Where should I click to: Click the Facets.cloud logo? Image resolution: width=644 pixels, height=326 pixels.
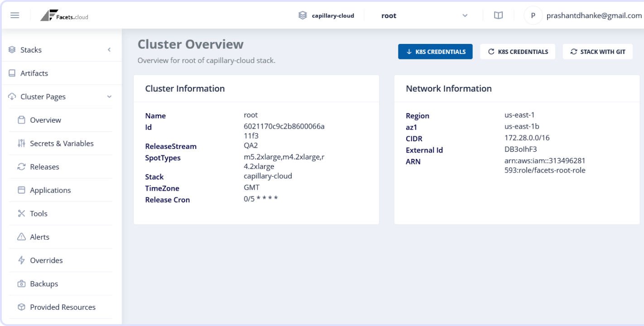click(64, 15)
